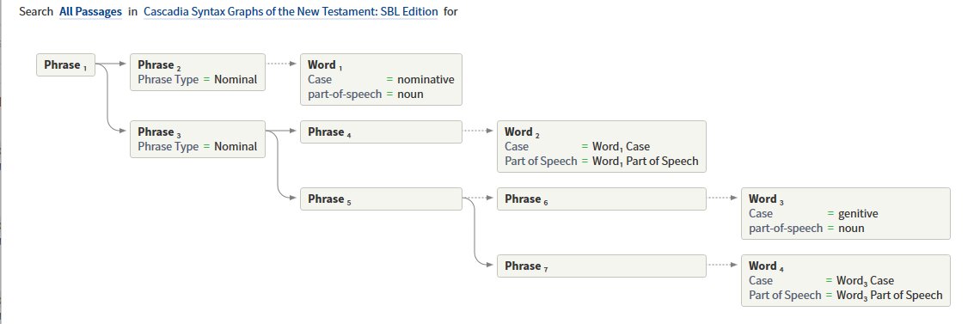Click the Word 2 box
This screenshot has height=324, width=980.
click(601, 146)
